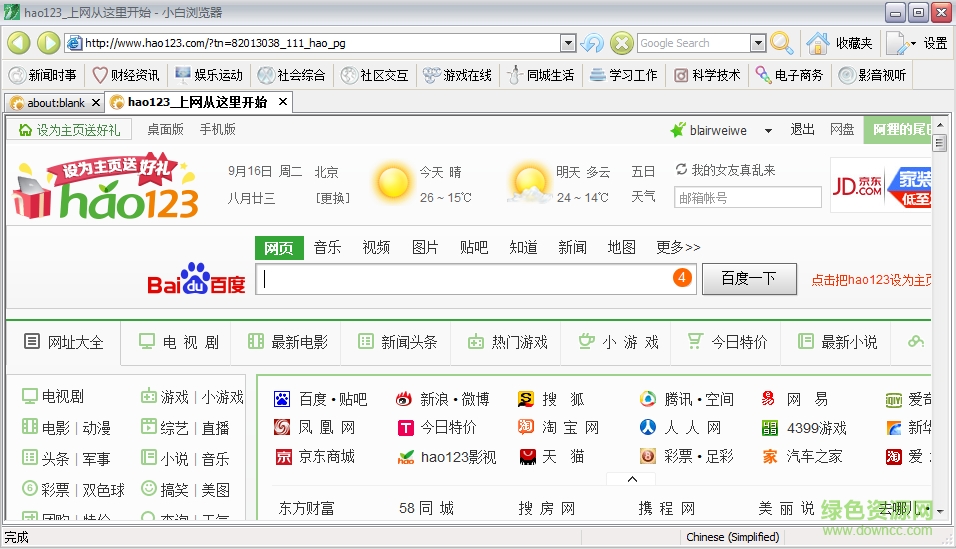
Task: Open the home page house icon
Action: pyautogui.click(x=817, y=43)
